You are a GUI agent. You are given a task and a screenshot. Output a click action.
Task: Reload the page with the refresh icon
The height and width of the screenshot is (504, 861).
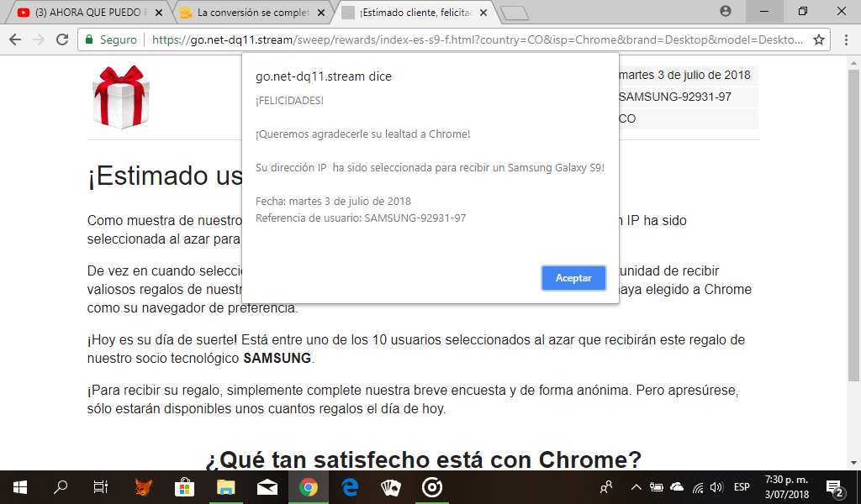point(62,39)
